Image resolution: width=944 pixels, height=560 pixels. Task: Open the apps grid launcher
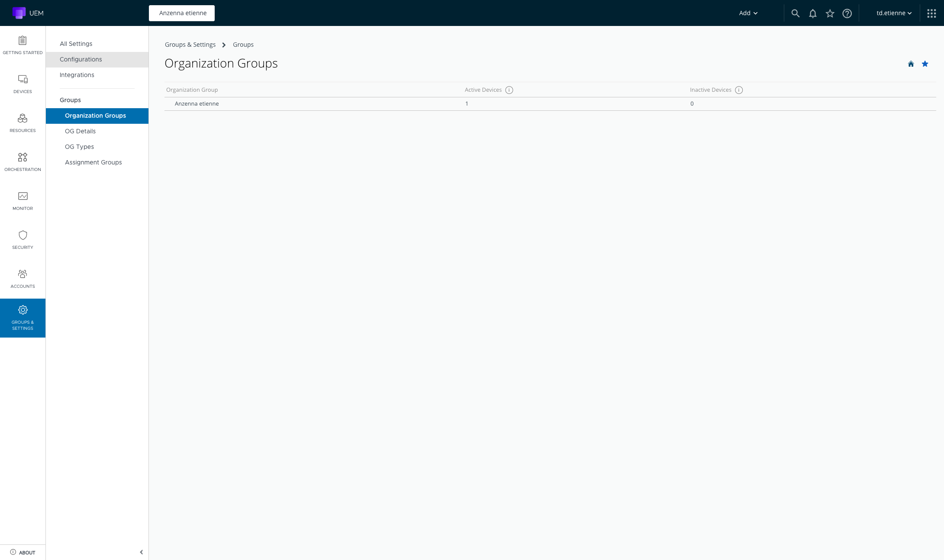pyautogui.click(x=931, y=13)
